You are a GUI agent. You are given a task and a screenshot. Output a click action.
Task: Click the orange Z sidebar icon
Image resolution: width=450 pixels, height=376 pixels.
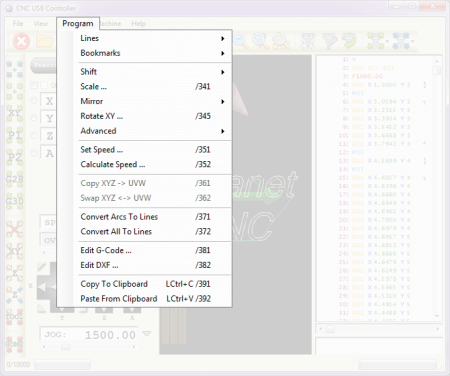[15, 273]
